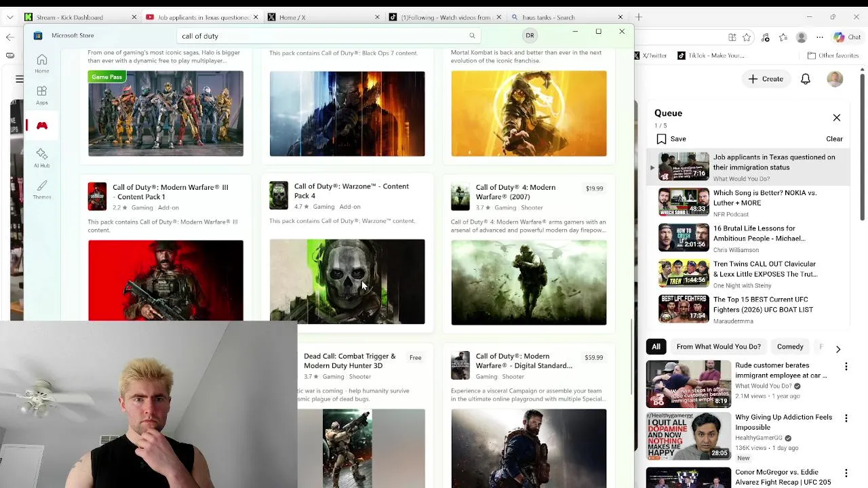Clear the YouTube queue

click(x=834, y=139)
